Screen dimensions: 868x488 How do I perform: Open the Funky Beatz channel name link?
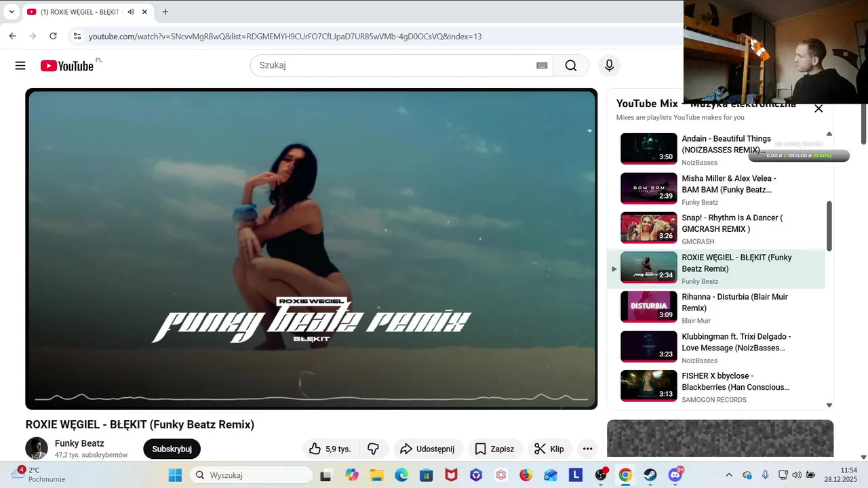[79, 443]
